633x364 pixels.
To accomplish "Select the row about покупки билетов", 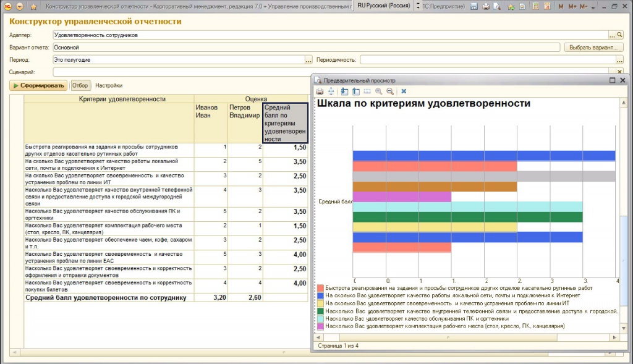I will click(109, 286).
